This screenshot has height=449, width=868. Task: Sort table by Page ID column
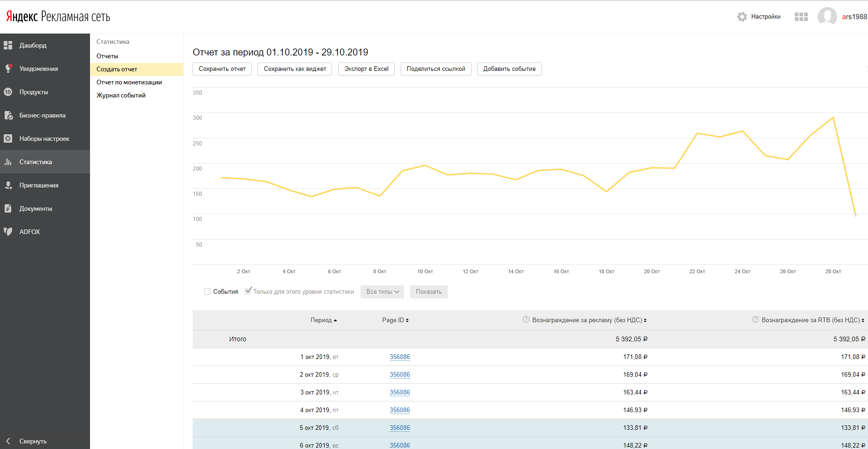point(395,320)
